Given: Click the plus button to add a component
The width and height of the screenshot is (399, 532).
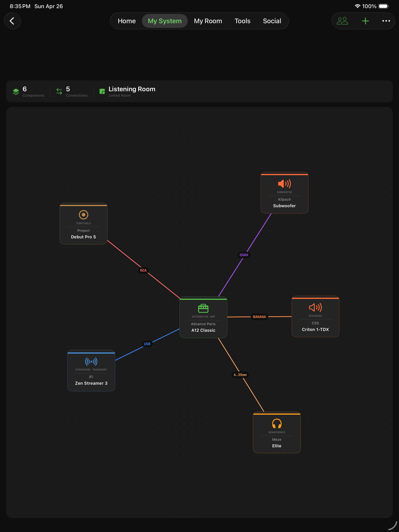Looking at the screenshot, I should tap(365, 21).
